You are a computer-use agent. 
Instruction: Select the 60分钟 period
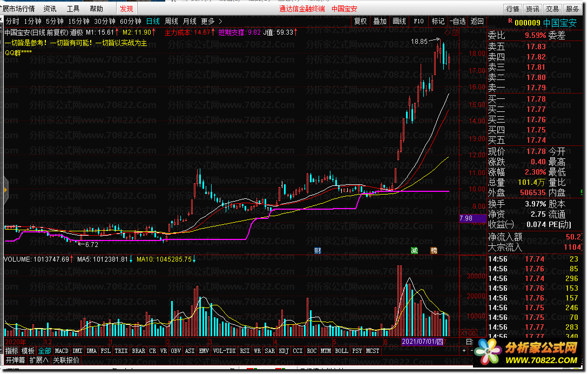click(131, 22)
